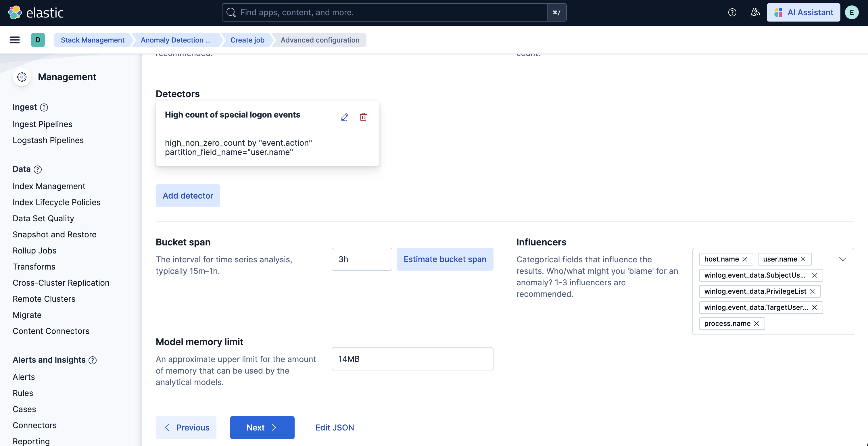Click the bucket span 3h field
The image size is (868, 446).
click(362, 259)
